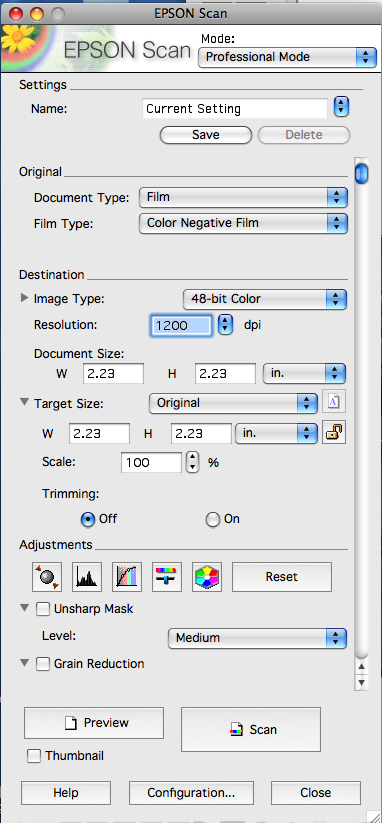Open the Document Type dropdown
The width and height of the screenshot is (382, 823).
point(243,197)
